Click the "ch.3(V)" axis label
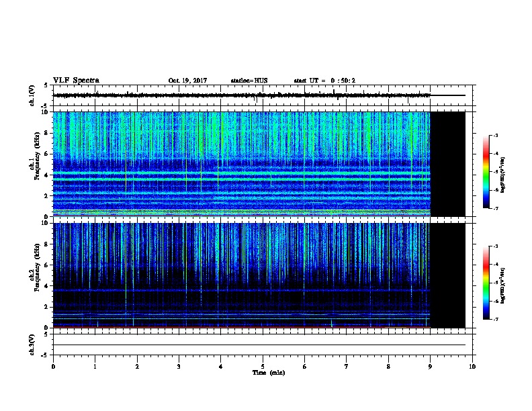The width and height of the screenshot is (532, 411). (32, 345)
